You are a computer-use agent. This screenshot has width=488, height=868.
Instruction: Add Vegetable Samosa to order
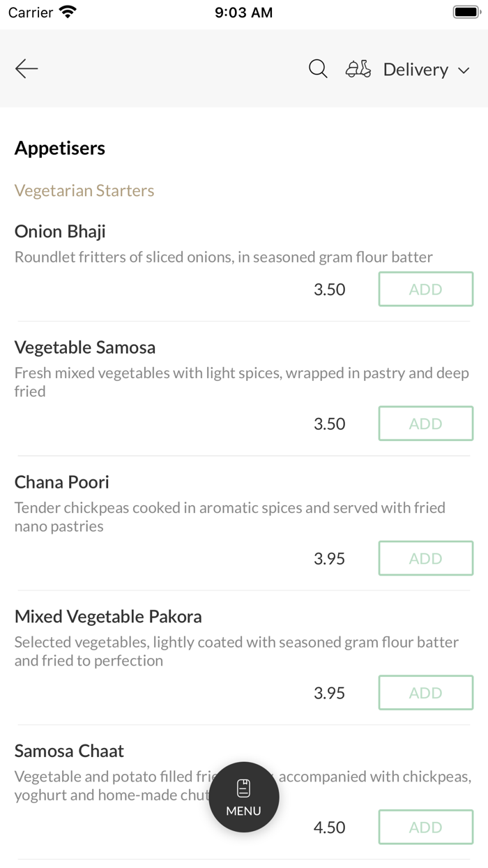point(425,424)
